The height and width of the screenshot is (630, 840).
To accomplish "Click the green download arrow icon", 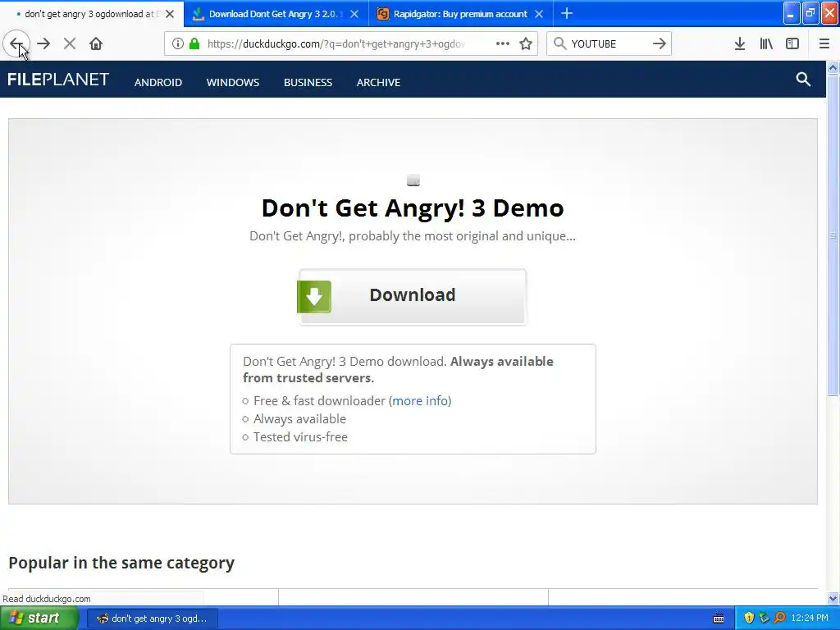I will 314,296.
